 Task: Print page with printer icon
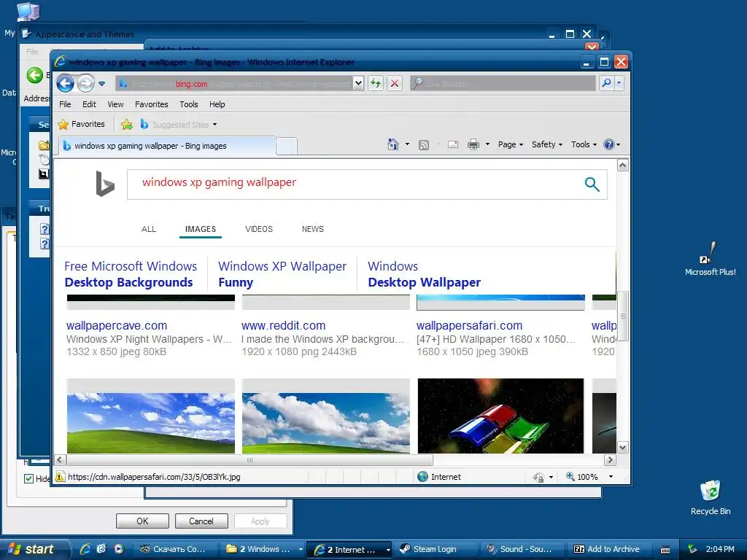tap(473, 144)
